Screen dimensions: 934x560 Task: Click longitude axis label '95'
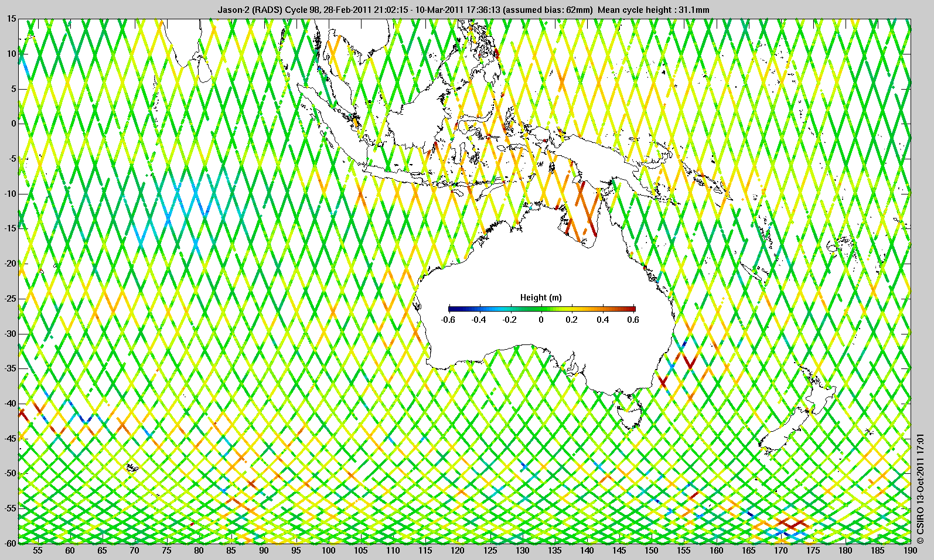click(296, 551)
